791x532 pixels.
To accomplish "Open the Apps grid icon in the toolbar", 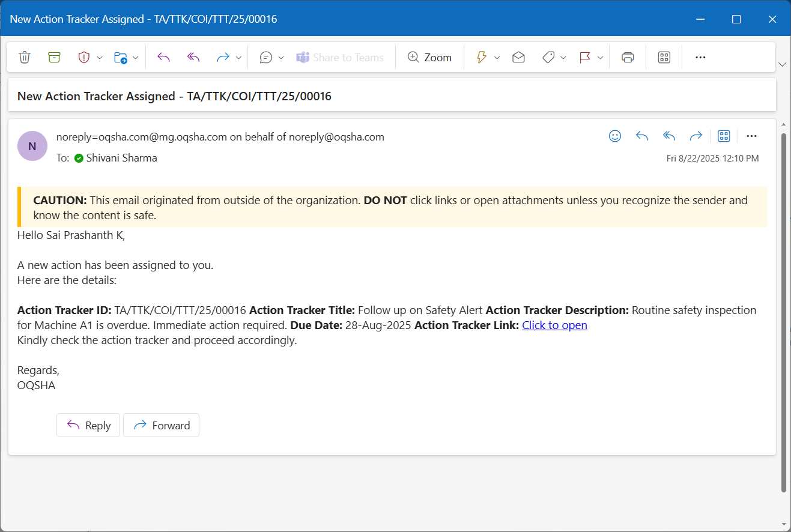I will pos(664,58).
